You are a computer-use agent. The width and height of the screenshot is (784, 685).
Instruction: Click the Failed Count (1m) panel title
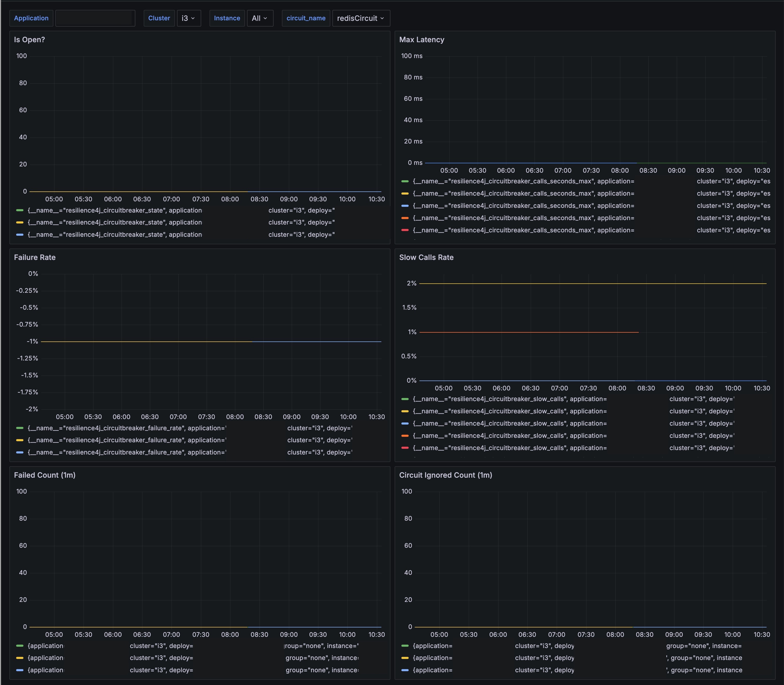tap(45, 475)
